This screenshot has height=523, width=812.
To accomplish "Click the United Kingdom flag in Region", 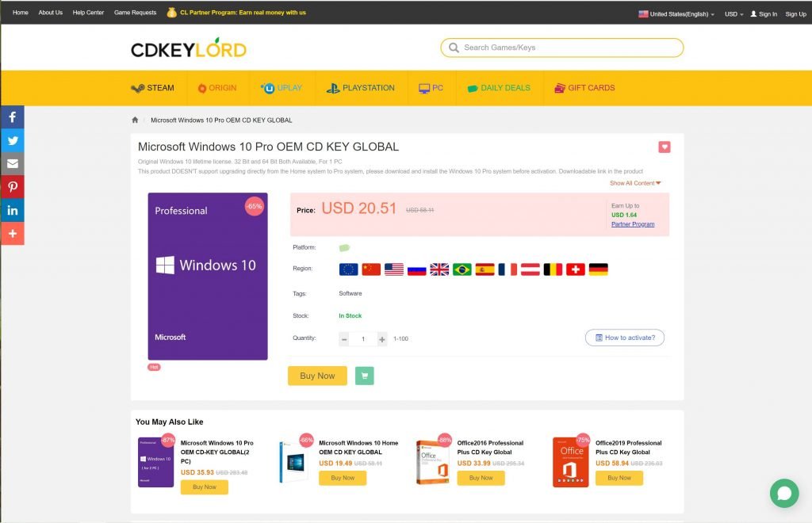I will point(439,269).
